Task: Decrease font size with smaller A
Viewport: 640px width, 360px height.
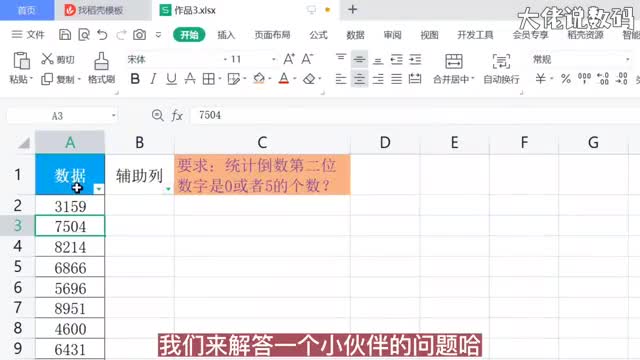Action: coord(307,59)
